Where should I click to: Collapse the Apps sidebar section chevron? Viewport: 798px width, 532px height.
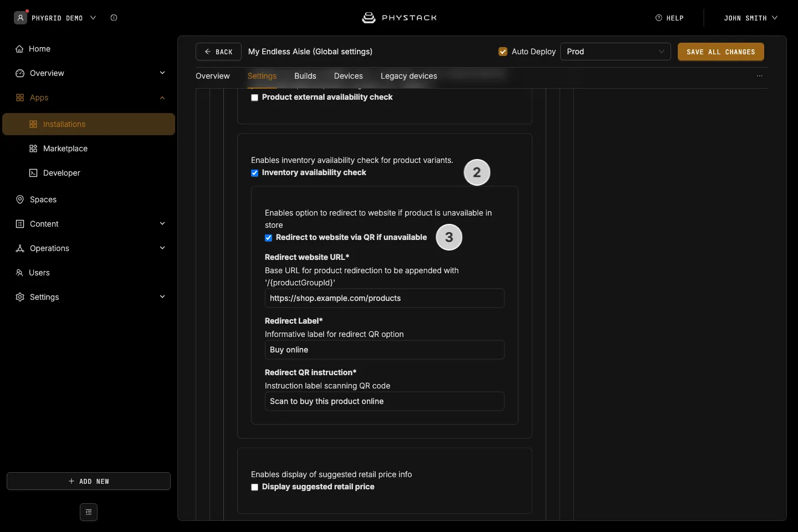162,98
